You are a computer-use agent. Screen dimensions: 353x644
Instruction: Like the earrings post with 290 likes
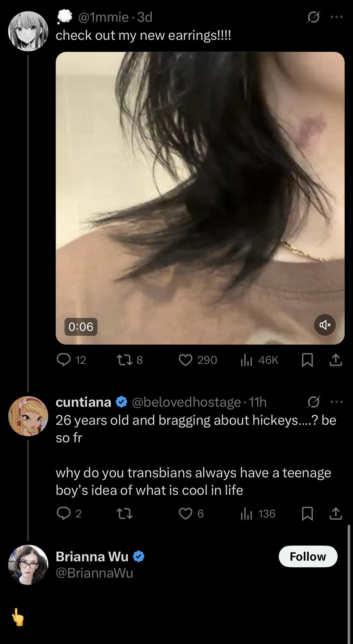[x=198, y=360]
